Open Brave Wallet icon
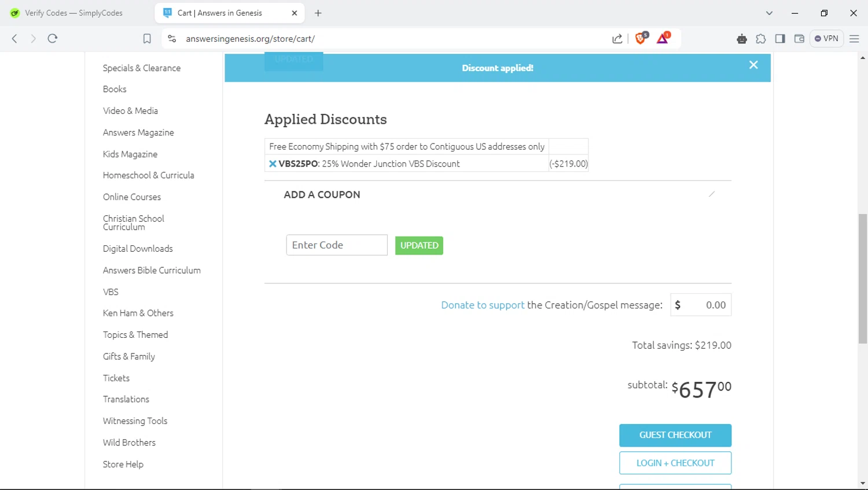The height and width of the screenshot is (490, 868). [799, 39]
